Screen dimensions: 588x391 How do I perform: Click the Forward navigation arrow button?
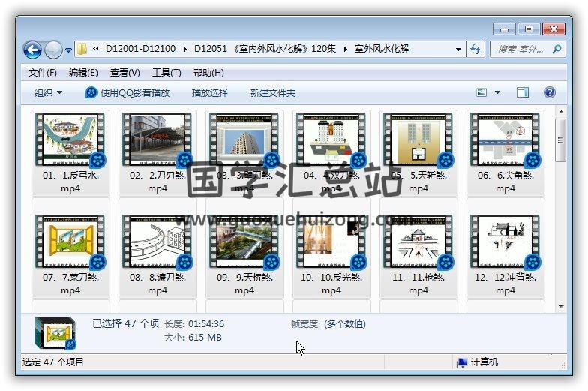pos(53,50)
